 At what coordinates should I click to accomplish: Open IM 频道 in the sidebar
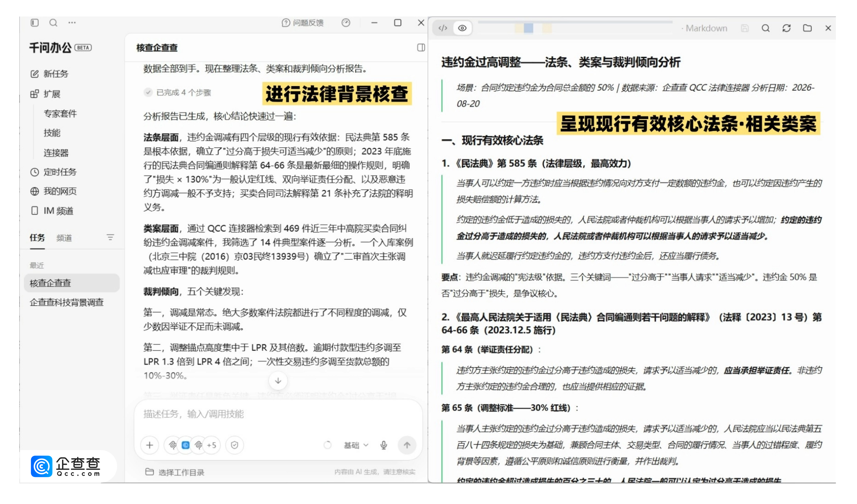(52, 211)
